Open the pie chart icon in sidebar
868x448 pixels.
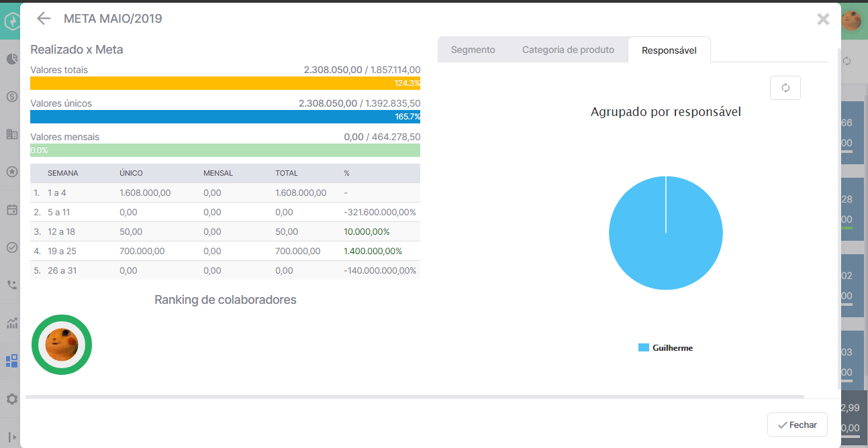pos(11,59)
